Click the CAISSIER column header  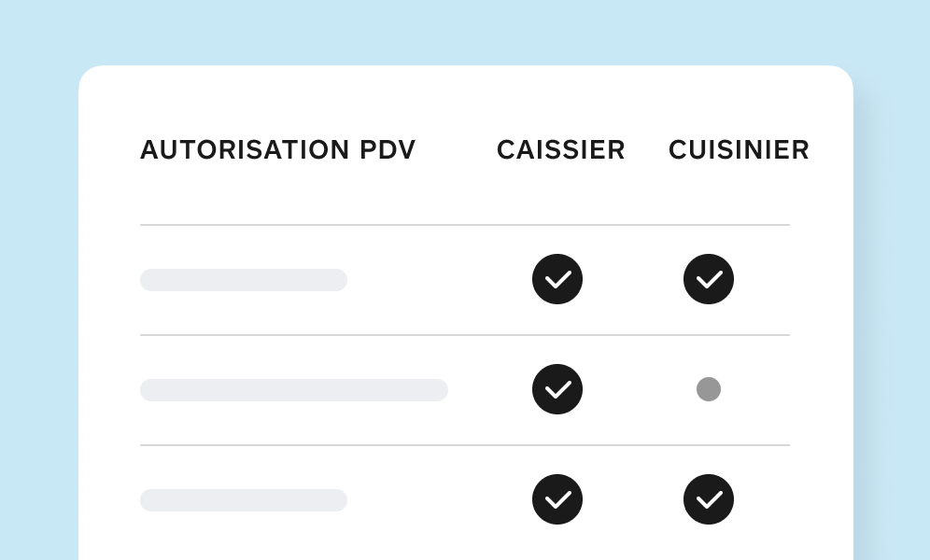tap(561, 150)
